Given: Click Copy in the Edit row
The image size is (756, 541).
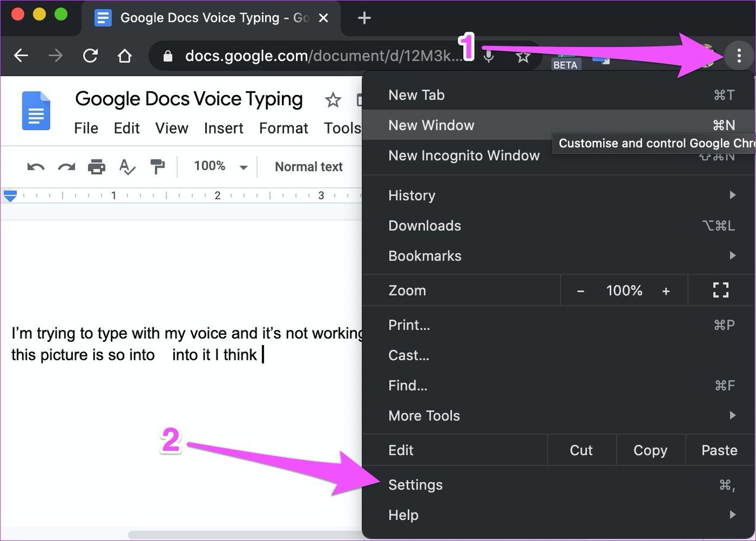Looking at the screenshot, I should tap(650, 450).
